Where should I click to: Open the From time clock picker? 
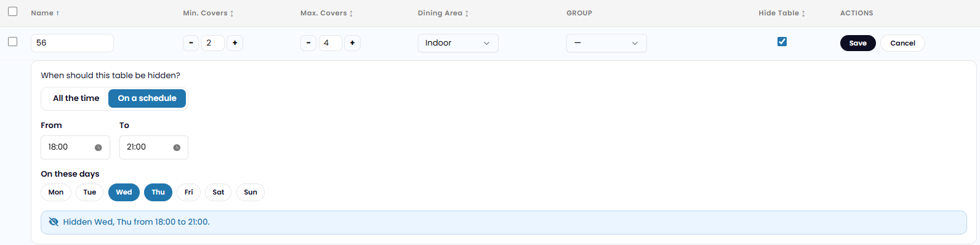(98, 148)
